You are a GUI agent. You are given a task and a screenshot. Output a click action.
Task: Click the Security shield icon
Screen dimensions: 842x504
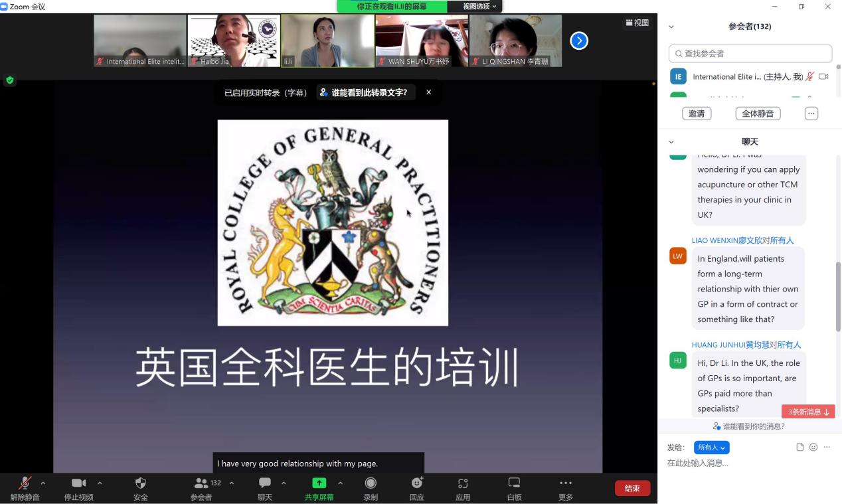click(140, 483)
